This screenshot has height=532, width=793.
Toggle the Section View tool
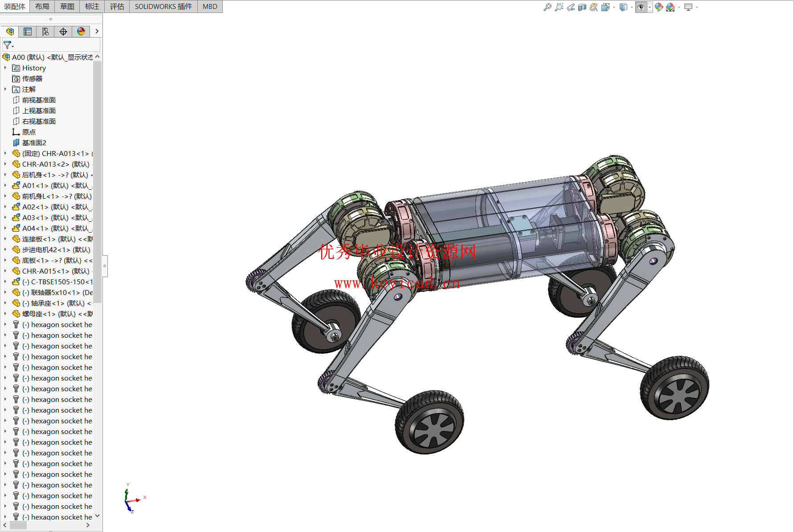click(582, 7)
